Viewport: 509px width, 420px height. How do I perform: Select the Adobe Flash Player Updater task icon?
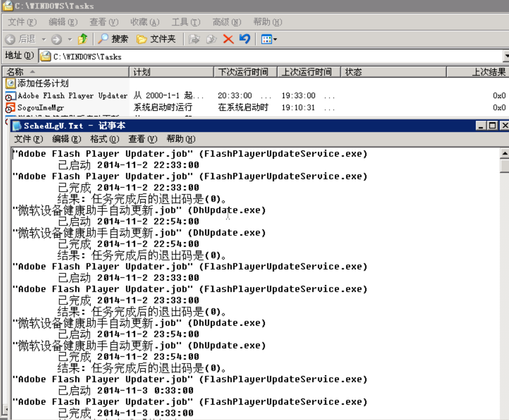click(10, 96)
